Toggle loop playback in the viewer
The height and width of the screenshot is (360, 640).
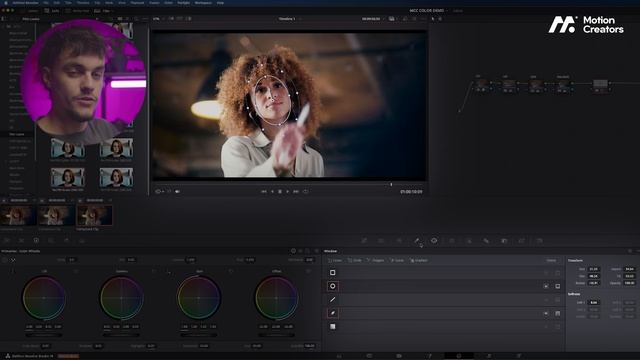306,191
